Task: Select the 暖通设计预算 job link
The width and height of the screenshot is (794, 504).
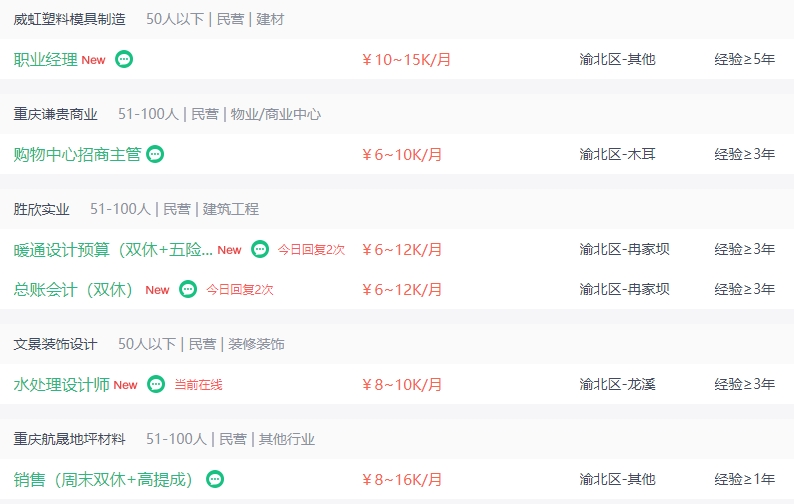Action: [113, 249]
